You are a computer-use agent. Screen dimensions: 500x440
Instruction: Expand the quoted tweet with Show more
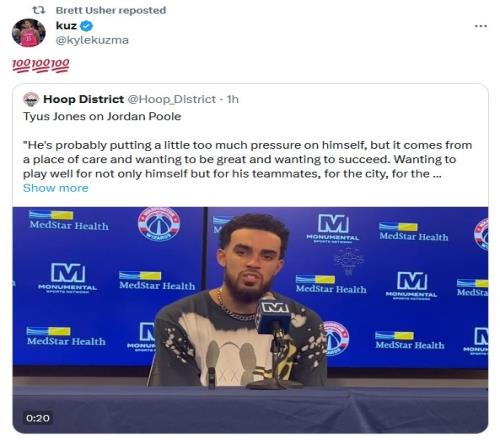pyautogui.click(x=56, y=188)
